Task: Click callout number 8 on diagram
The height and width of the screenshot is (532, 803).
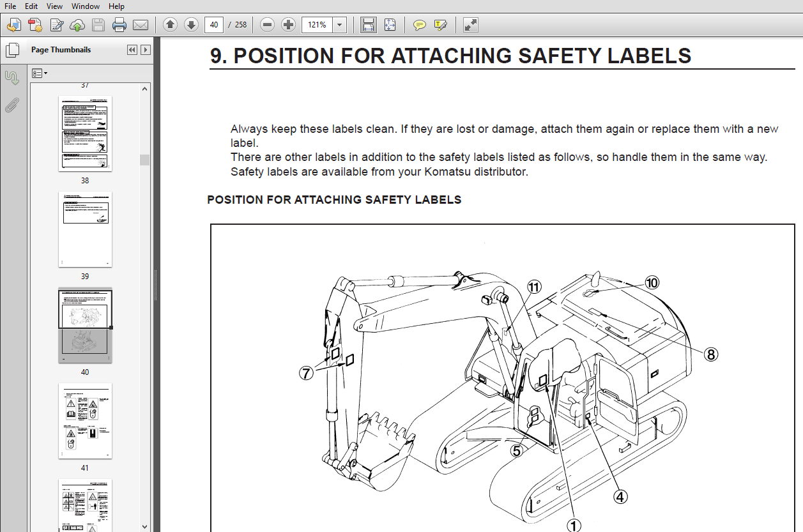Action: 711,354
